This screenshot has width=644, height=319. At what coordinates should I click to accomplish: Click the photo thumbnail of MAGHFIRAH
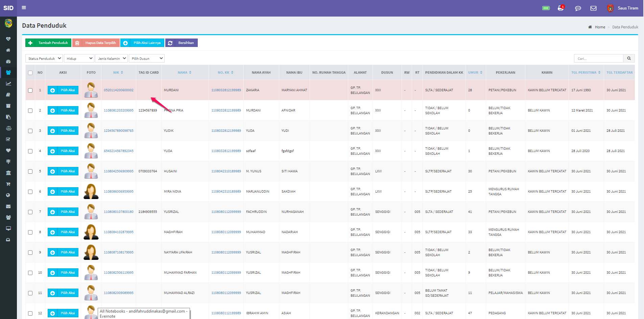(91, 232)
